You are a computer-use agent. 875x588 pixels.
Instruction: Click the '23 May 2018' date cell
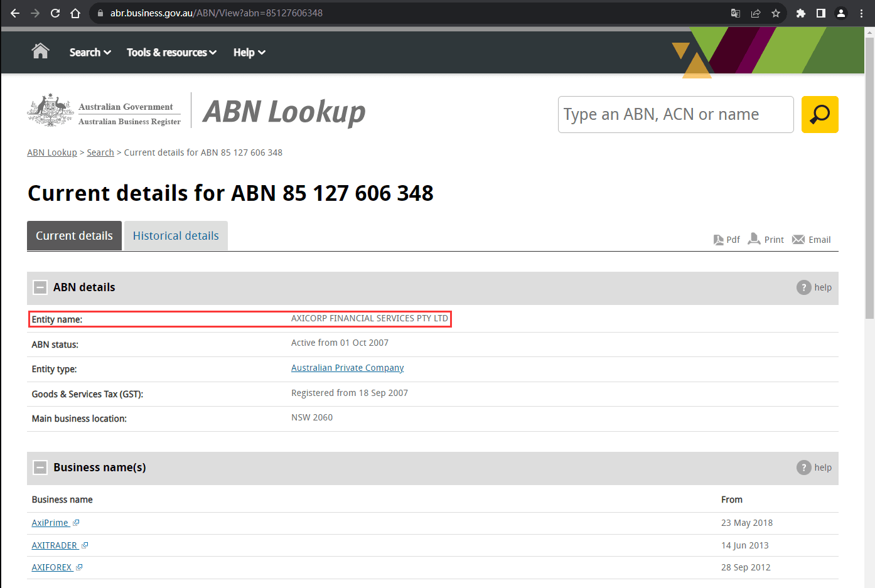(747, 523)
